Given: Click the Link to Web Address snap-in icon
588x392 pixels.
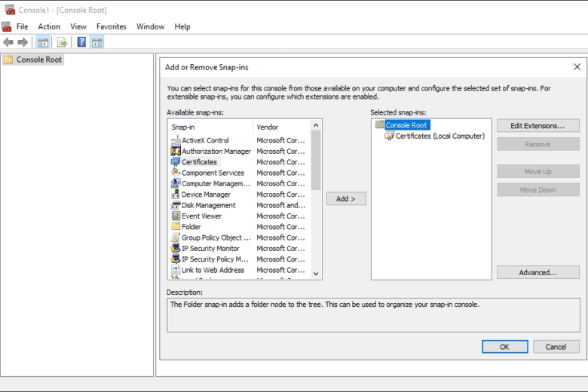Looking at the screenshot, I should click(176, 270).
